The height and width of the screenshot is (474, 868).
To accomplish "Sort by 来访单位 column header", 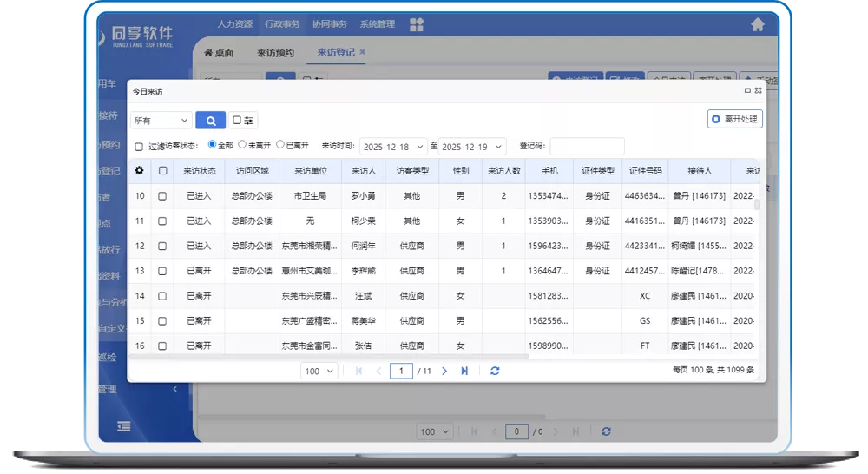I will (311, 170).
